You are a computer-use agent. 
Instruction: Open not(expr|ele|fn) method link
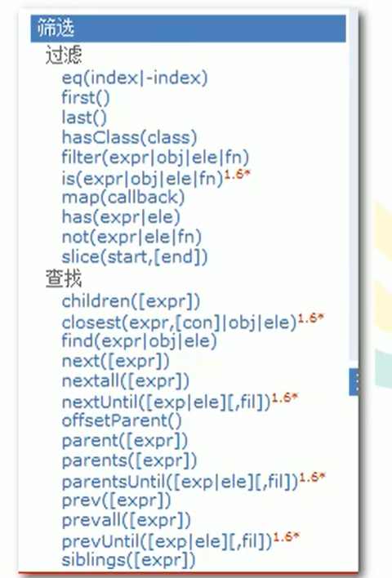coord(131,237)
